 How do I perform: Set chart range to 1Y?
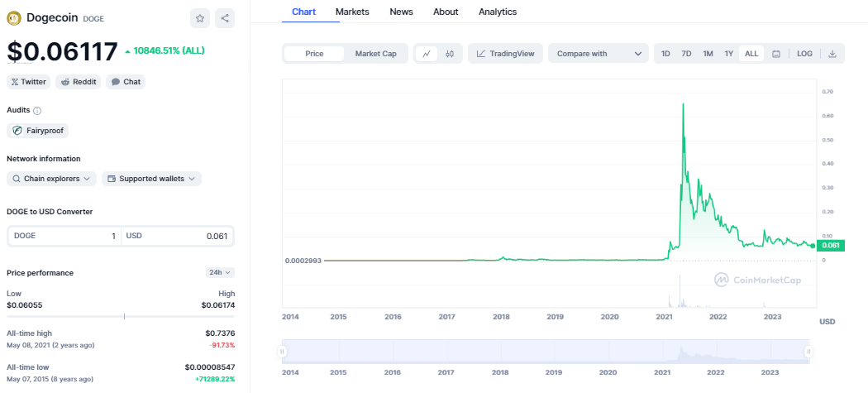(x=729, y=54)
